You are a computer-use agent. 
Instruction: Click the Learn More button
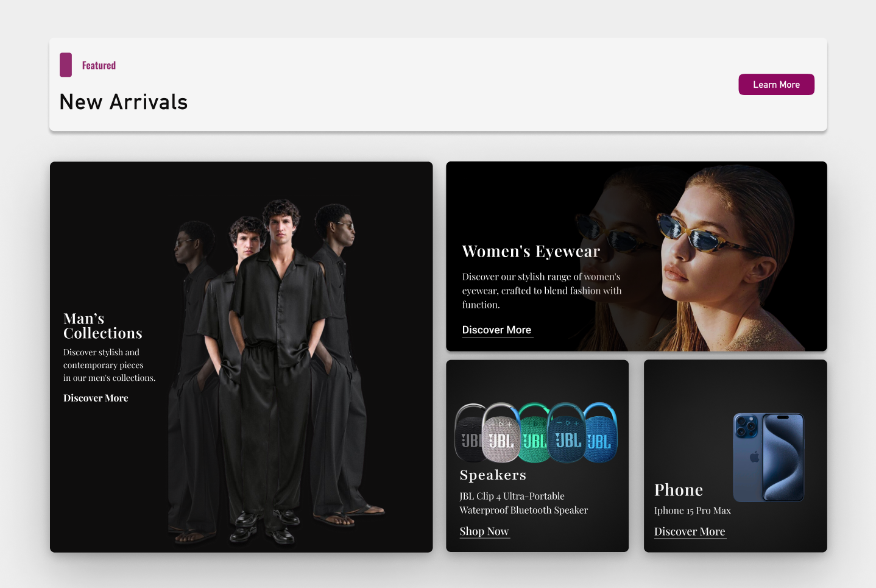pos(776,85)
